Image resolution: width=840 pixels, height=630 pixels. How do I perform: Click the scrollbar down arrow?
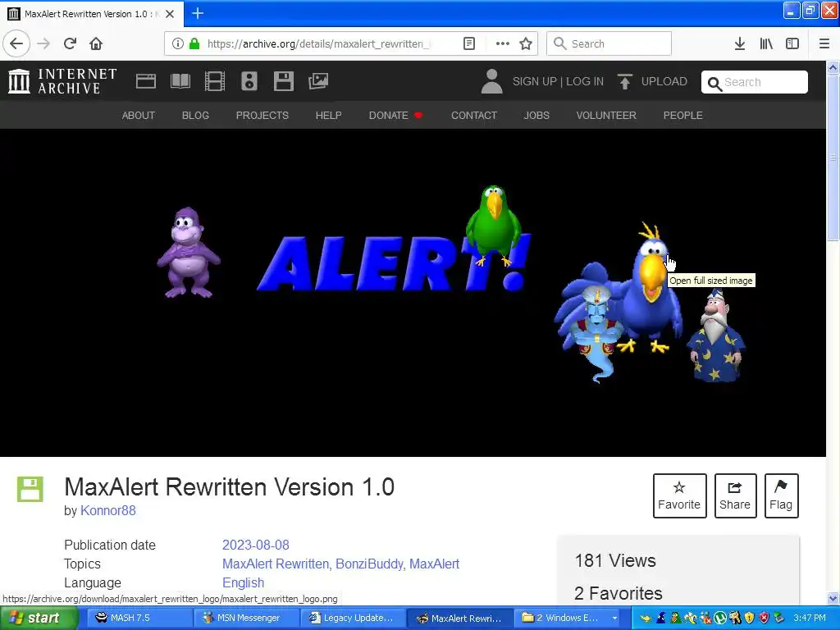833,598
